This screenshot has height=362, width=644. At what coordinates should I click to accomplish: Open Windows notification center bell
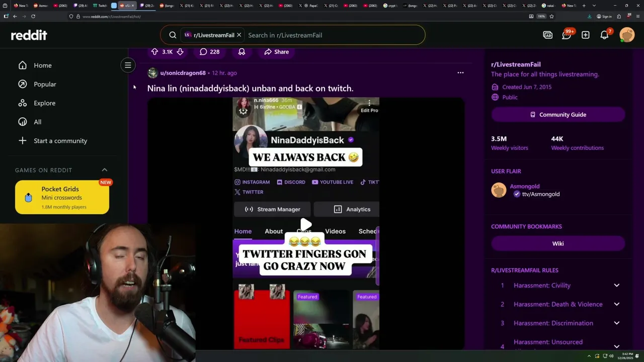pyautogui.click(x=638, y=356)
